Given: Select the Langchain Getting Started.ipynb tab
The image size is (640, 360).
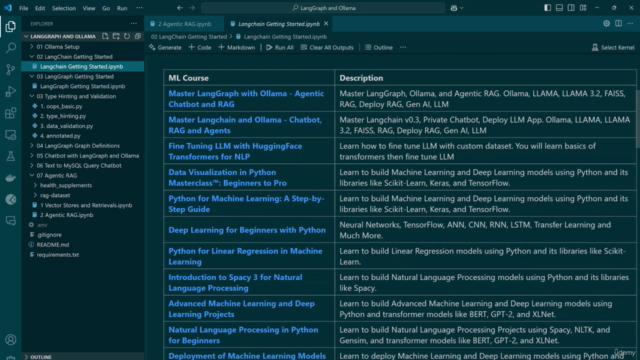Looking at the screenshot, I should [x=279, y=24].
